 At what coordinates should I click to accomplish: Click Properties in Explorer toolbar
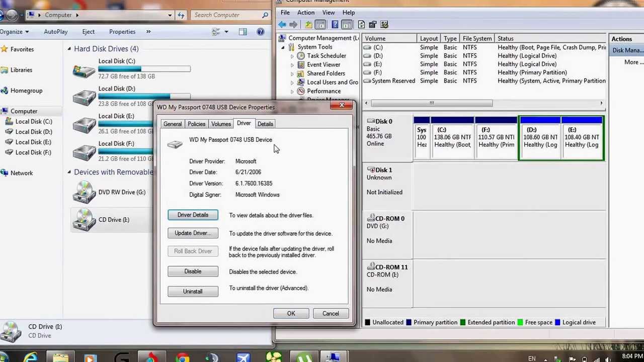pos(122,32)
